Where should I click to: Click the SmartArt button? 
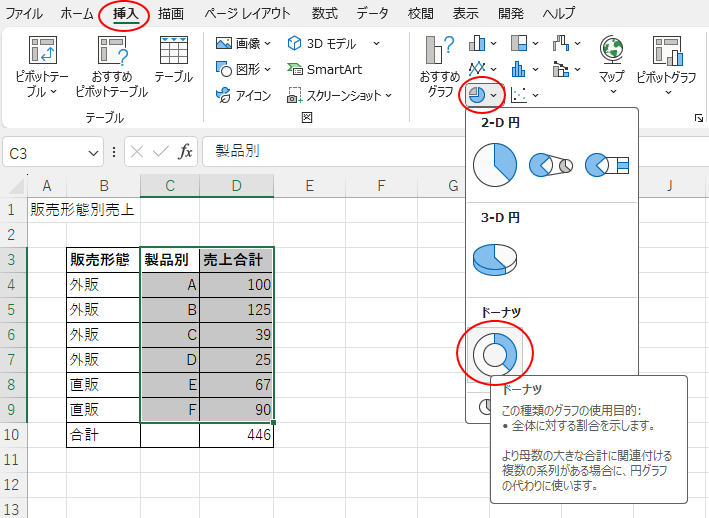tap(325, 69)
